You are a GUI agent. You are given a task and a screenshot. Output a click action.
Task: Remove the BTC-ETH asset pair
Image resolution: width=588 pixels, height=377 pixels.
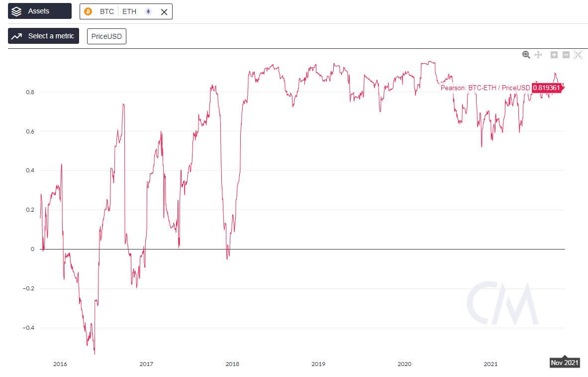[x=164, y=11]
